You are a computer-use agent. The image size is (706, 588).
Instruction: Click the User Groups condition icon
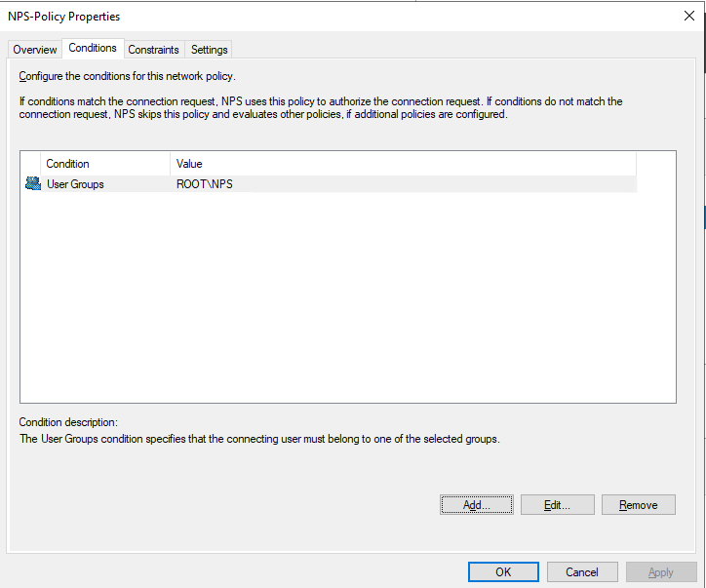[33, 183]
